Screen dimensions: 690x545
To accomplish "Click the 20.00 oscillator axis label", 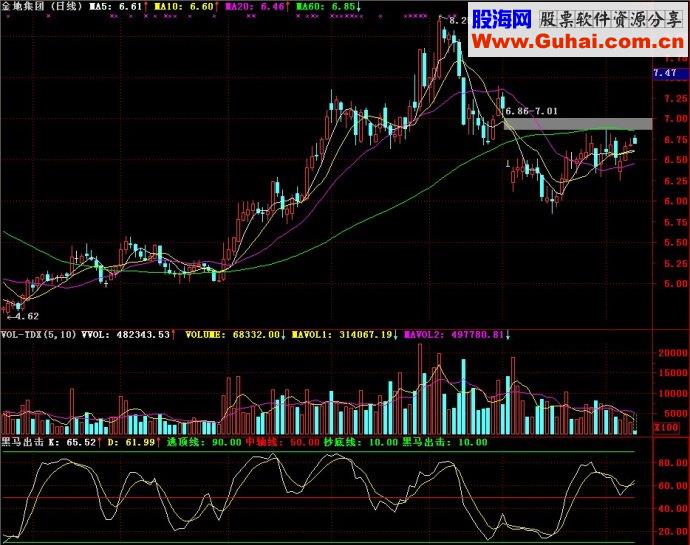I will coord(673,531).
